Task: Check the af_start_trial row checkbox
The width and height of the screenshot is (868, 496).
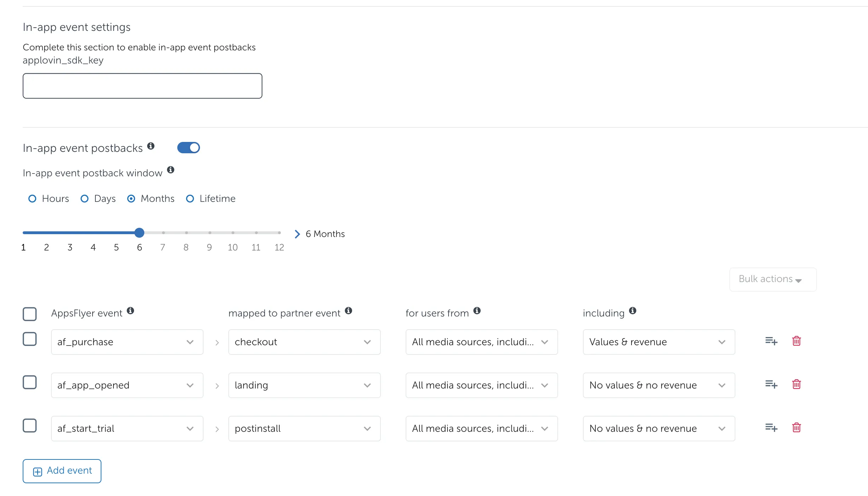Action: click(x=30, y=425)
